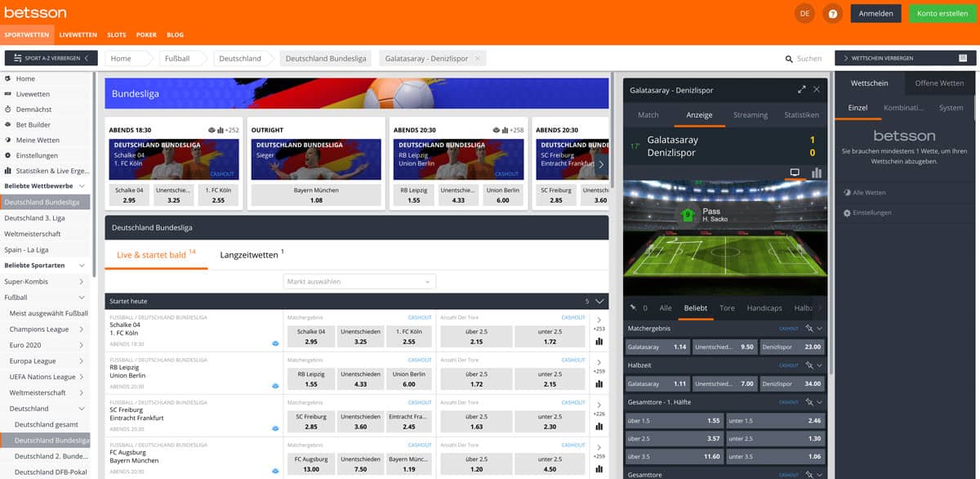This screenshot has height=479, width=980.
Task: Open more markets +253 for Schalke match
Action: 599,325
